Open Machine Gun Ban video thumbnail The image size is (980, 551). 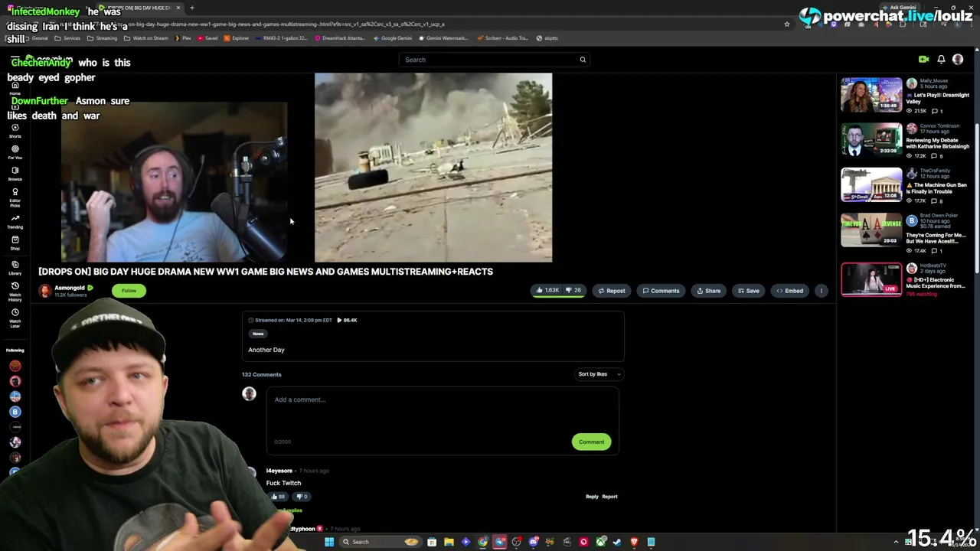871,185
